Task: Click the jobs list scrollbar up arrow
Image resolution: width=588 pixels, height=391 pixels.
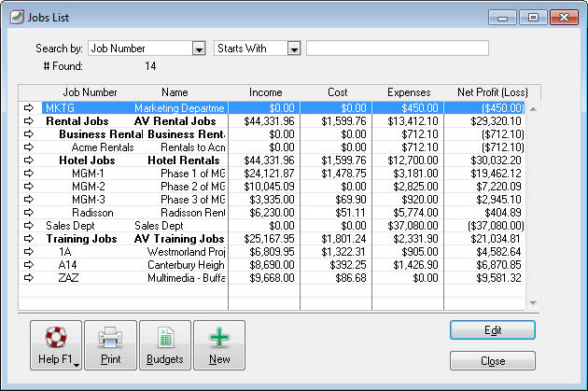Action: [533, 109]
